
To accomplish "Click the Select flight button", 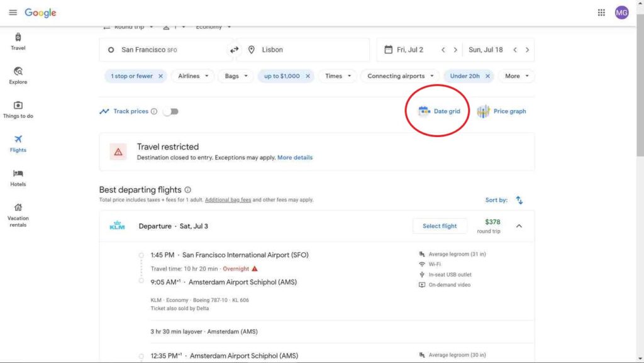I will pos(440,226).
